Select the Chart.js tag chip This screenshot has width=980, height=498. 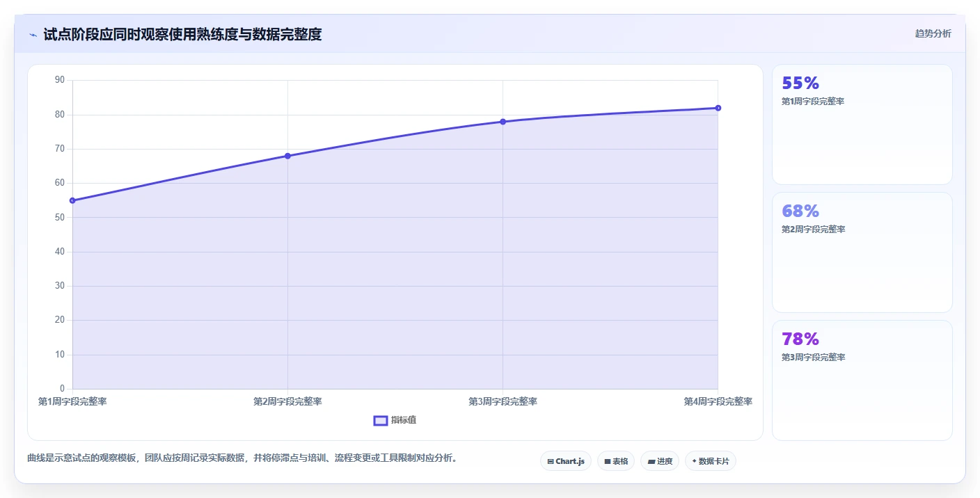pyautogui.click(x=566, y=461)
